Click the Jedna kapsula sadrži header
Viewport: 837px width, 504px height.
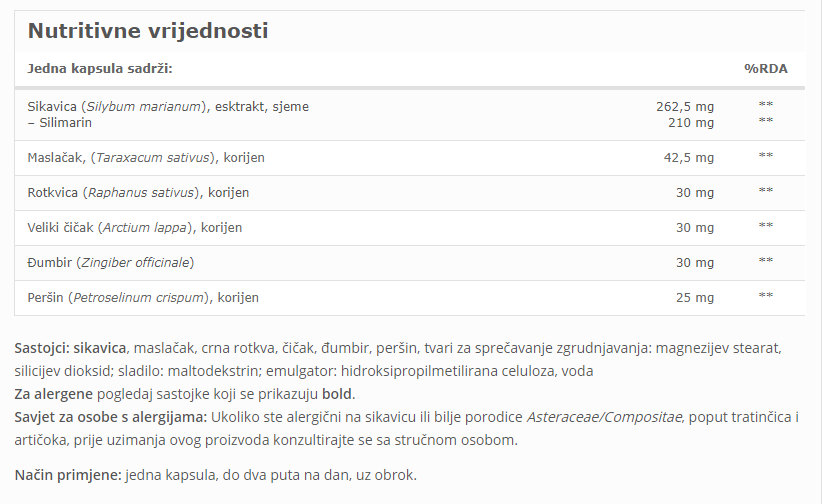pos(100,69)
